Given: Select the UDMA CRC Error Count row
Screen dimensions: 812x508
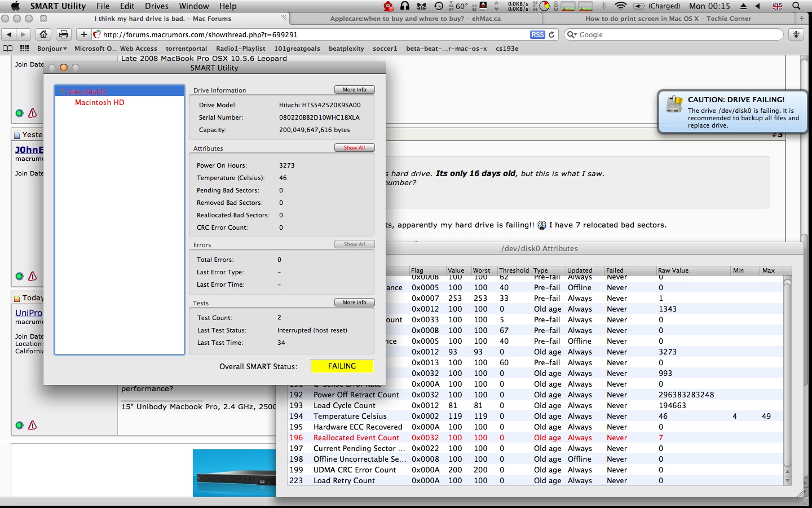Looking at the screenshot, I should pos(535,470).
